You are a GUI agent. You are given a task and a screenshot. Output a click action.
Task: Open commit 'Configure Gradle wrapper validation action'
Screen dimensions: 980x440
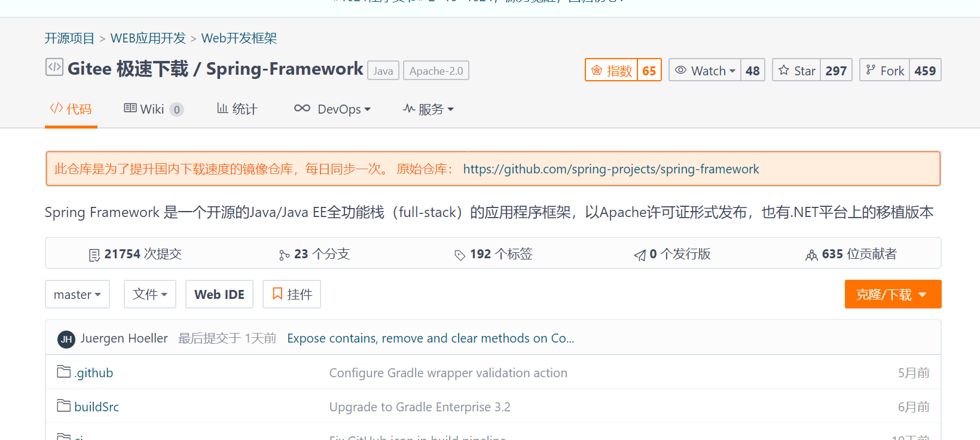(448, 373)
